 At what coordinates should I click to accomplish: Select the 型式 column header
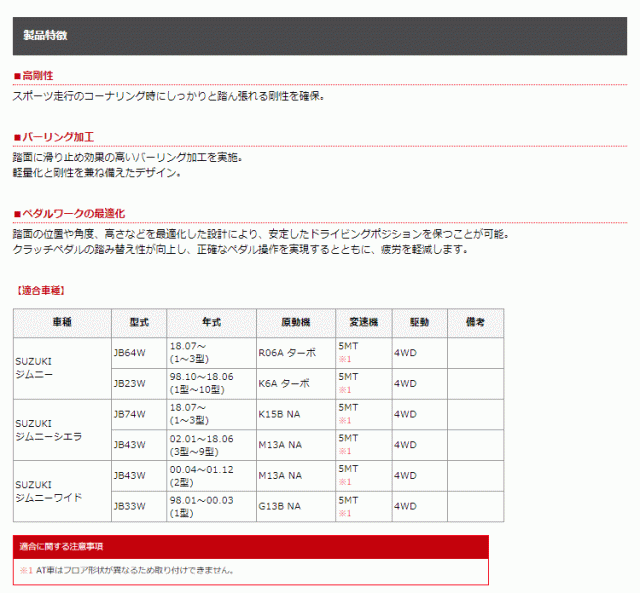point(138,323)
